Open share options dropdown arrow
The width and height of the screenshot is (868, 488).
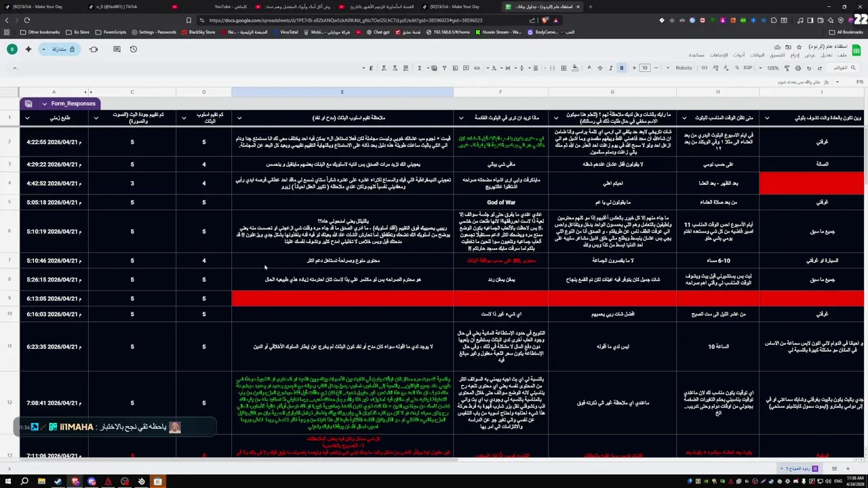pyautogui.click(x=43, y=49)
